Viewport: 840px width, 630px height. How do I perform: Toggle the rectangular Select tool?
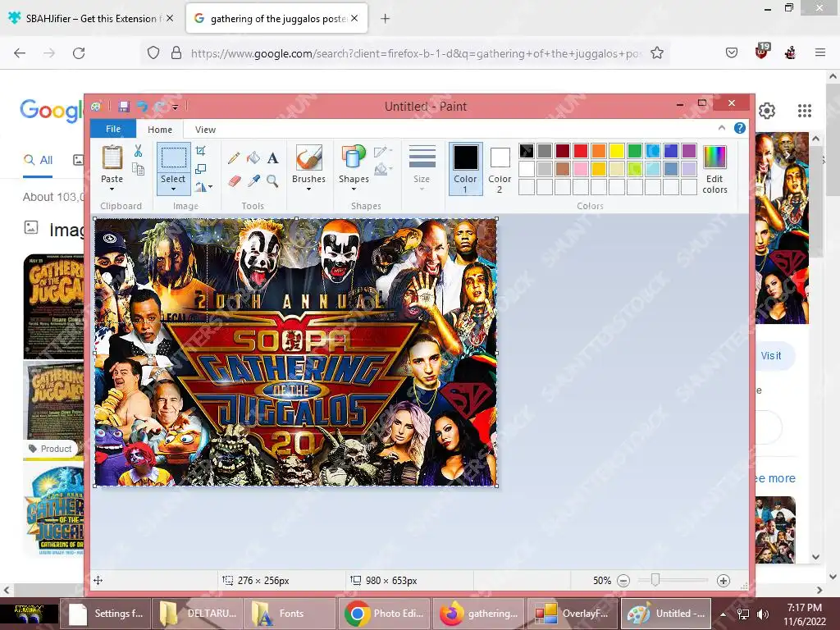click(174, 157)
